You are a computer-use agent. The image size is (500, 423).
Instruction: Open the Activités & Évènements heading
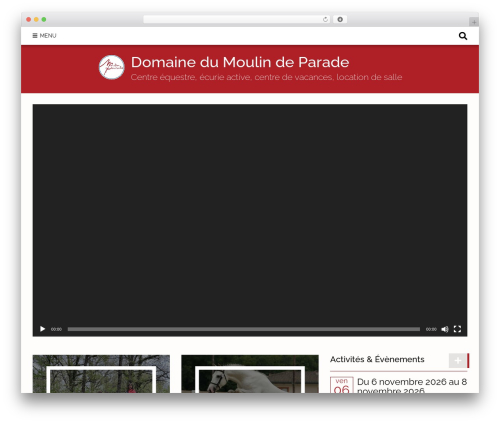377,359
